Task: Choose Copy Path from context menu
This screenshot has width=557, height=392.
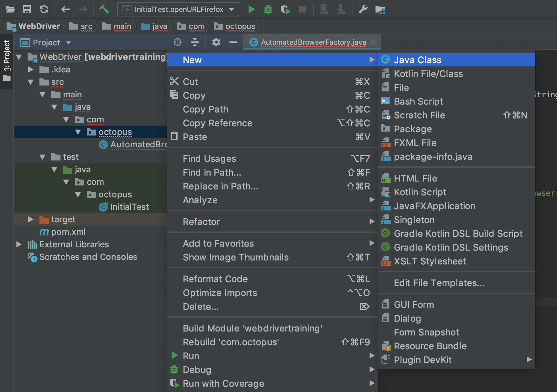Action: click(x=205, y=109)
